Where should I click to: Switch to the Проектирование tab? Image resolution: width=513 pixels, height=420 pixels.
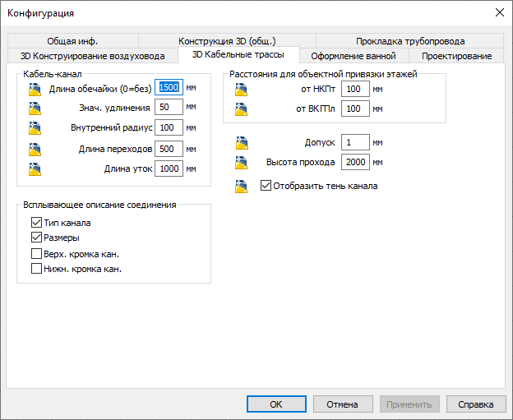pos(456,56)
